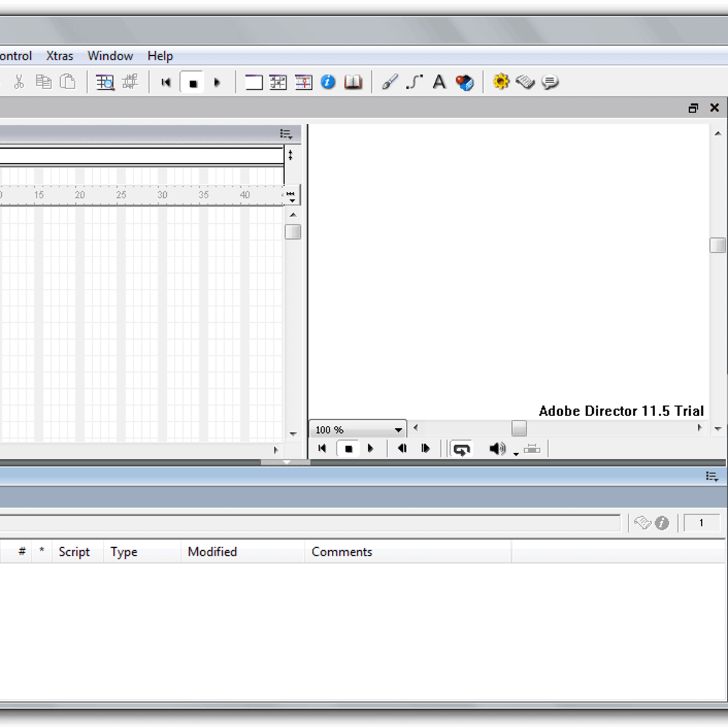
Task: Open the Message window speech-bubble icon
Action: 550,82
